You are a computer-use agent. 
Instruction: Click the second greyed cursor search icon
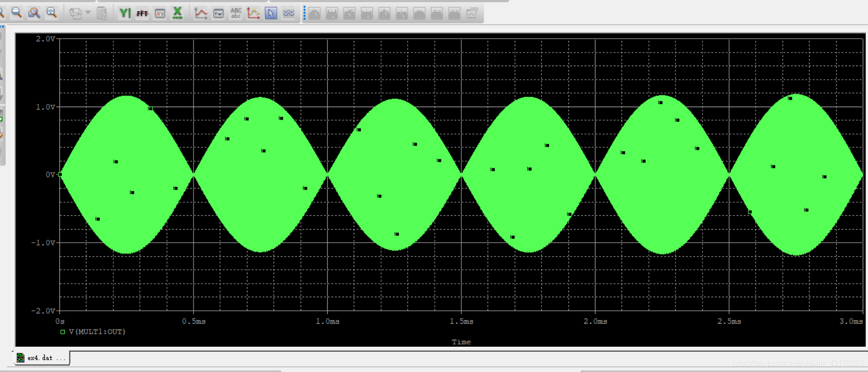click(332, 13)
